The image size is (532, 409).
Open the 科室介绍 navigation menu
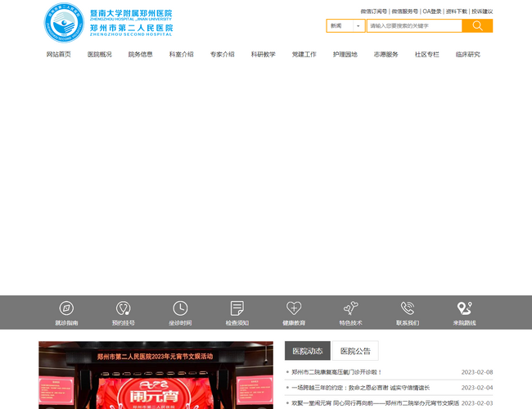[181, 55]
